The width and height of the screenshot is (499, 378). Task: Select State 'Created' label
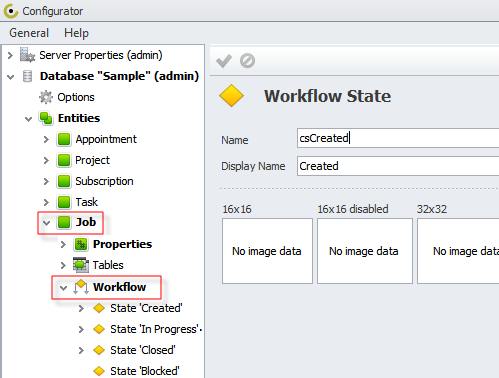pyautogui.click(x=146, y=308)
